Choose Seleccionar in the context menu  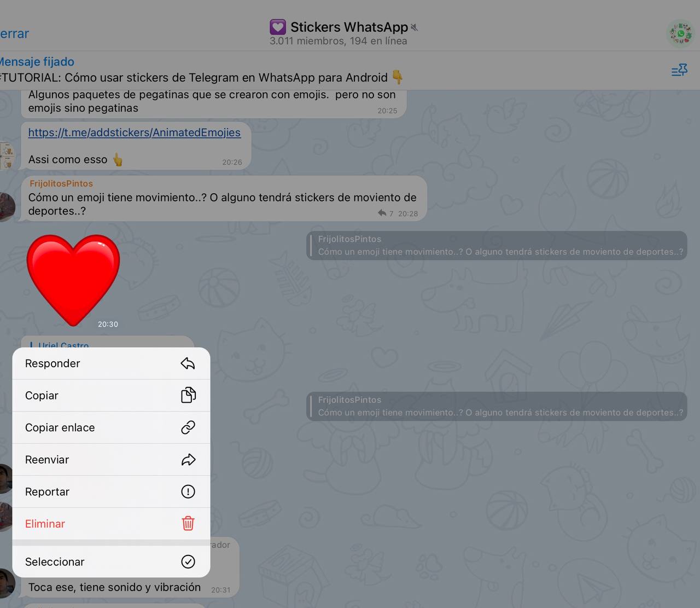click(x=112, y=561)
